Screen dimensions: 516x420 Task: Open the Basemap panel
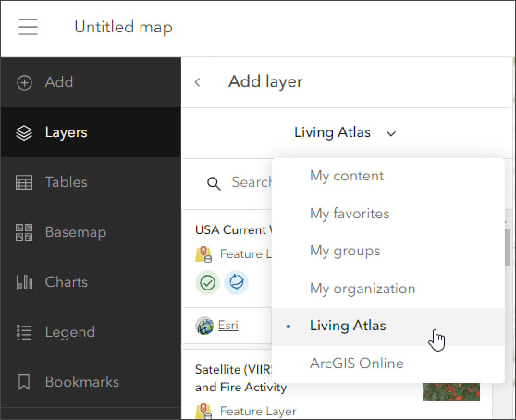click(91, 232)
